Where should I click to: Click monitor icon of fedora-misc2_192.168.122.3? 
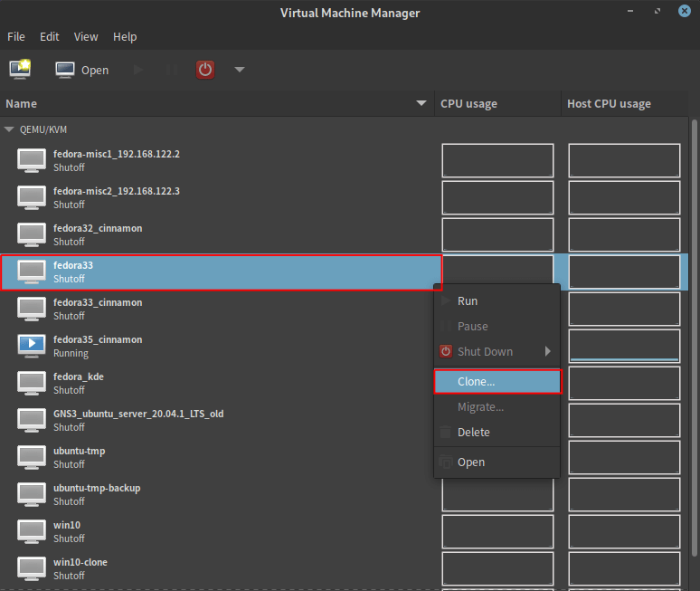(x=32, y=197)
